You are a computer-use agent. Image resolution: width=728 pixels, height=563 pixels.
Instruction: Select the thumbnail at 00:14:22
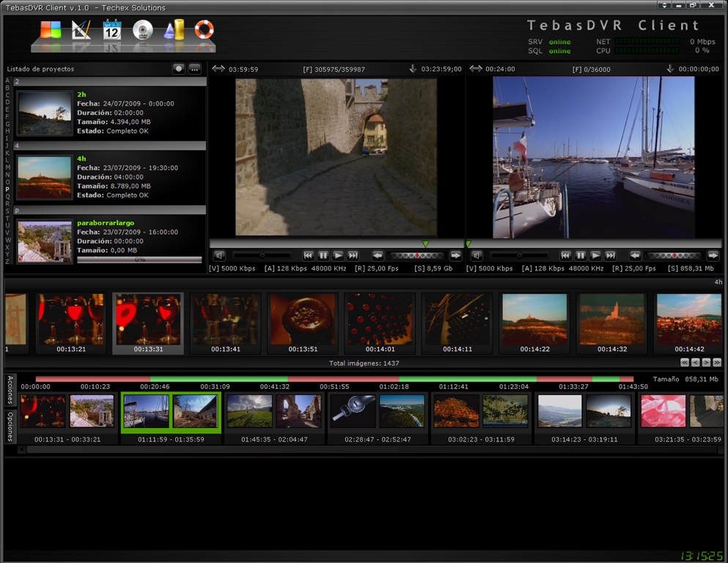coord(534,323)
